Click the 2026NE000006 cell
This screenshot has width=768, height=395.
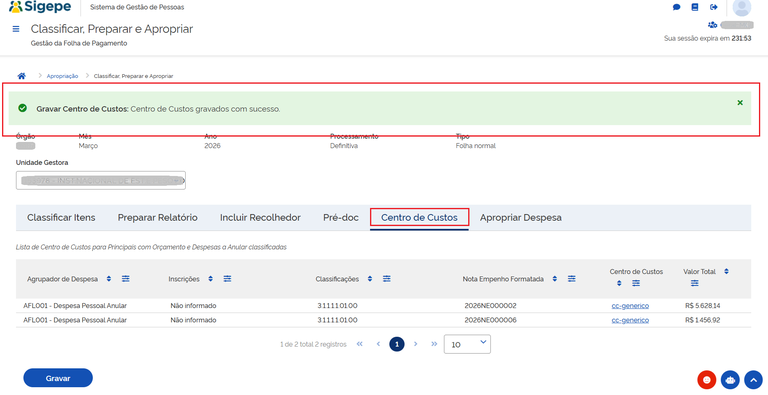[490, 320]
